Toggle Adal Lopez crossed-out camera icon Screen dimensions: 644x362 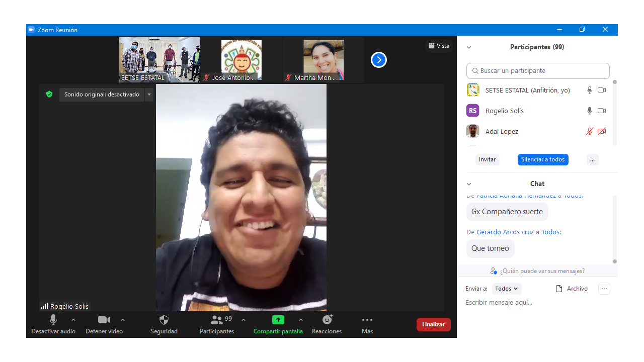602,131
